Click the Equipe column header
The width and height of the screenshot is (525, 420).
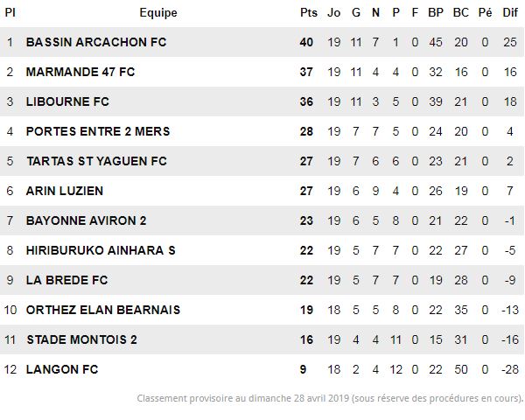coord(158,13)
